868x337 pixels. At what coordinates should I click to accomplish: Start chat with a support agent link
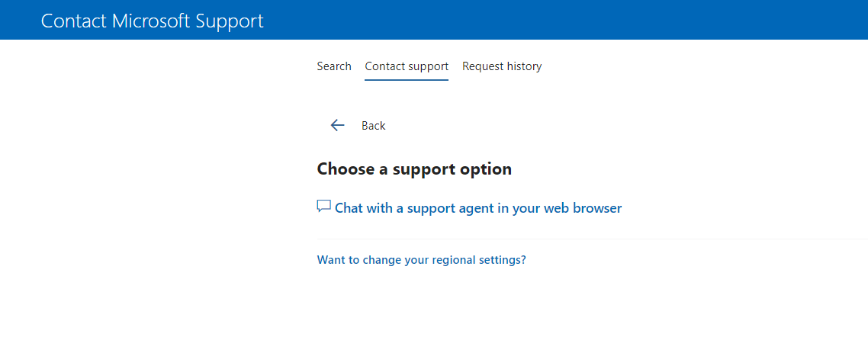pyautogui.click(x=477, y=207)
